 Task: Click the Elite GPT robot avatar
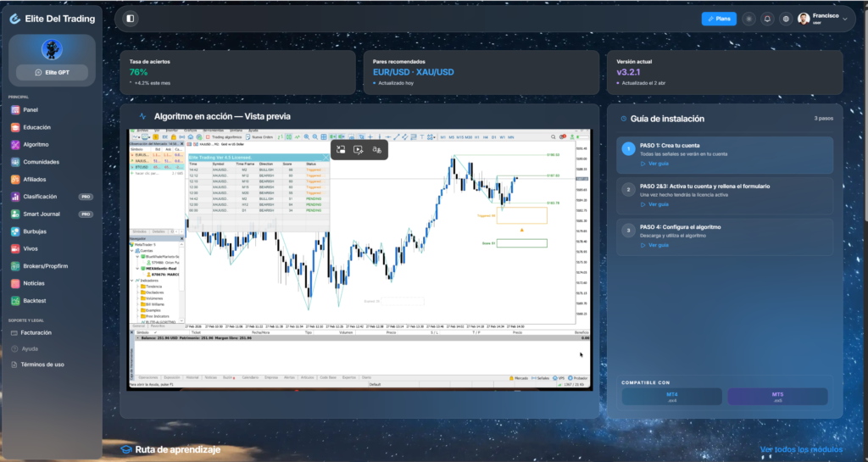(x=52, y=49)
